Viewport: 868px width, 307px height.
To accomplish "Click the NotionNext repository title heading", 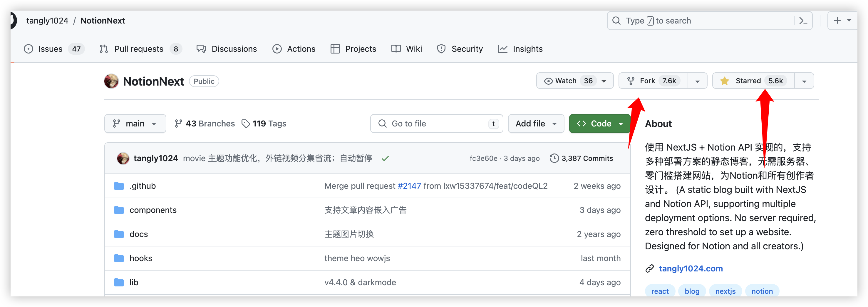I will click(x=153, y=81).
